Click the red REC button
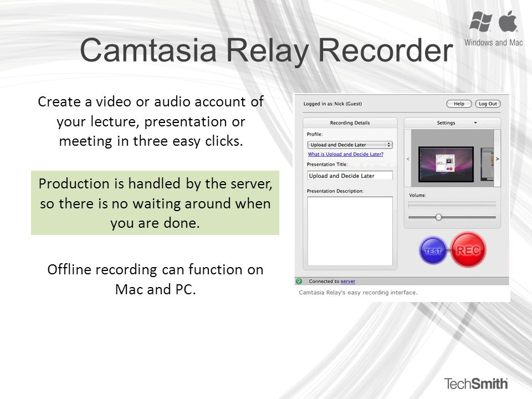The image size is (532, 399). 468,250
